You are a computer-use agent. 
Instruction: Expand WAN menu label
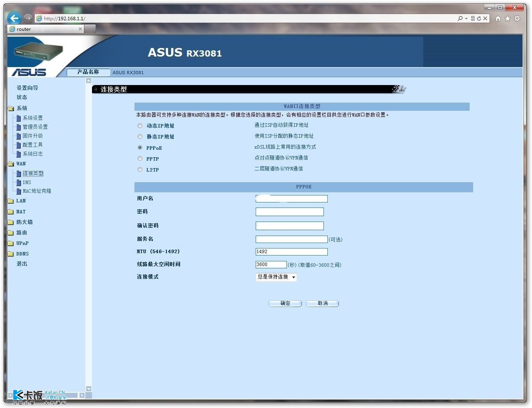coord(21,164)
